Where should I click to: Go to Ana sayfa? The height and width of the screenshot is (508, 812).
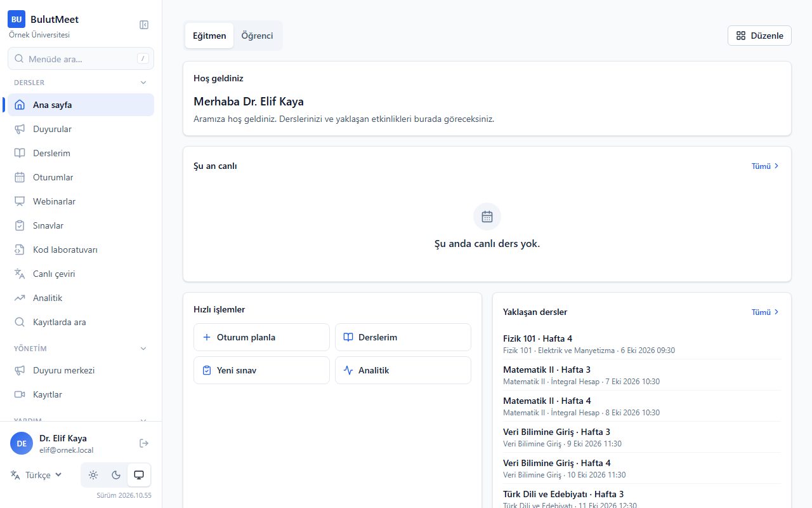click(81, 105)
